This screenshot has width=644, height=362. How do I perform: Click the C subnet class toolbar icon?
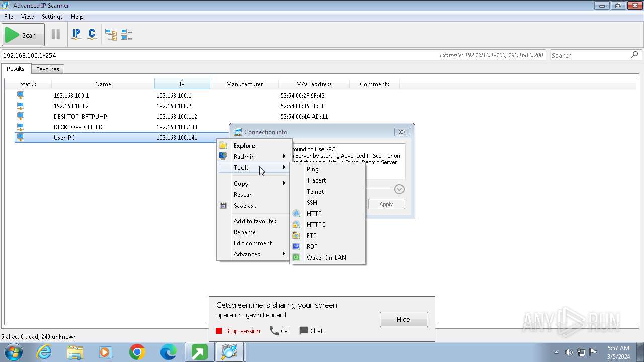point(92,35)
